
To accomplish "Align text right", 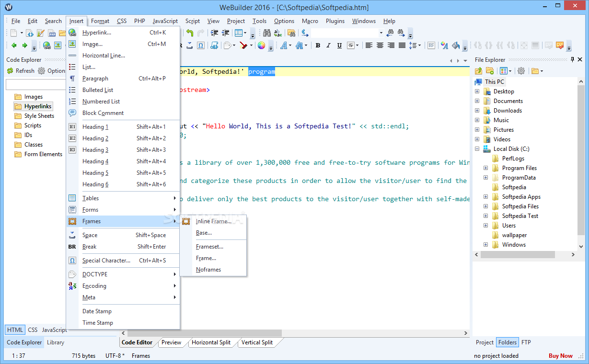I will [391, 45].
